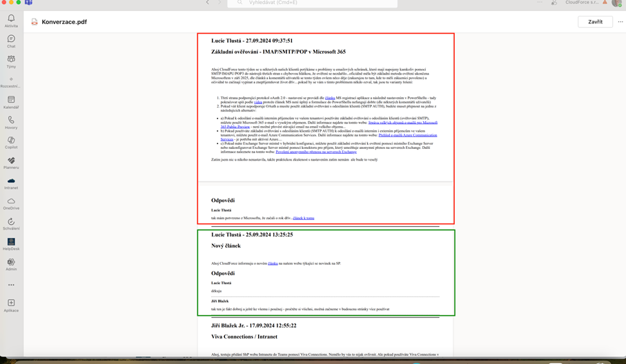The image size is (626, 364).
Task: Open the anonymous relay on Exchange link
Action: coord(316,152)
